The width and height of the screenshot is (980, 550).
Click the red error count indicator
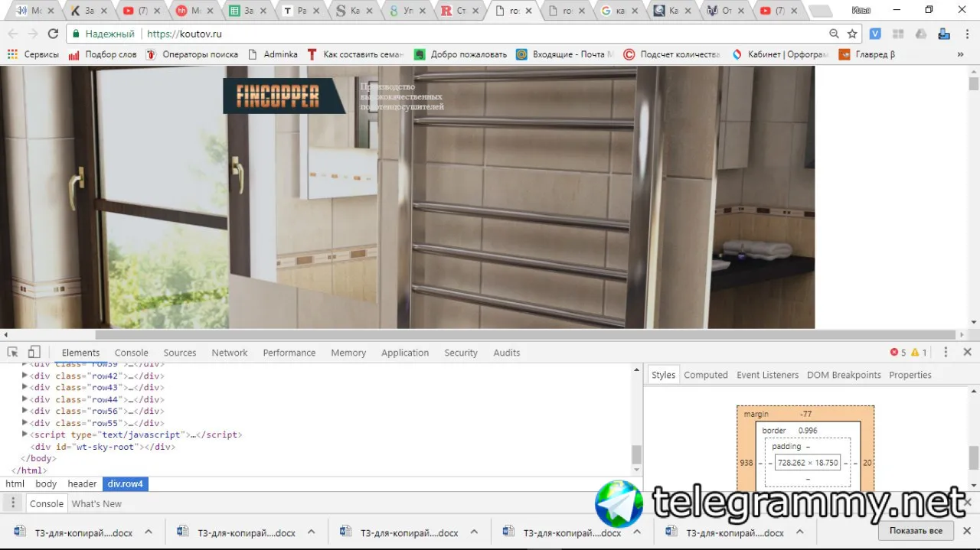click(x=897, y=353)
